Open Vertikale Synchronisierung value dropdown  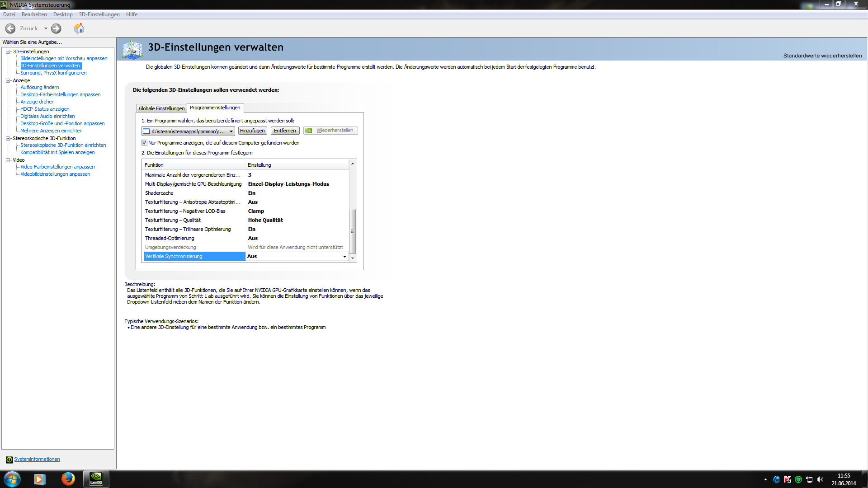point(344,257)
